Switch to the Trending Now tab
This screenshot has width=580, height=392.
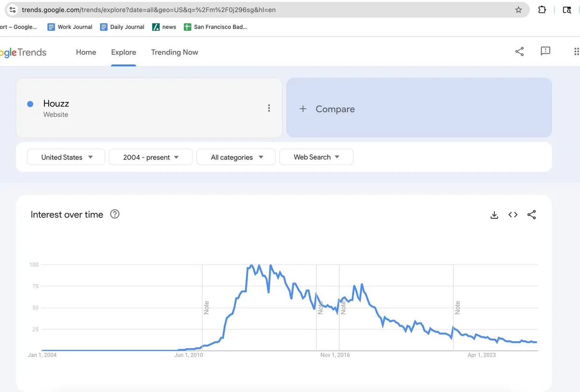tap(174, 52)
